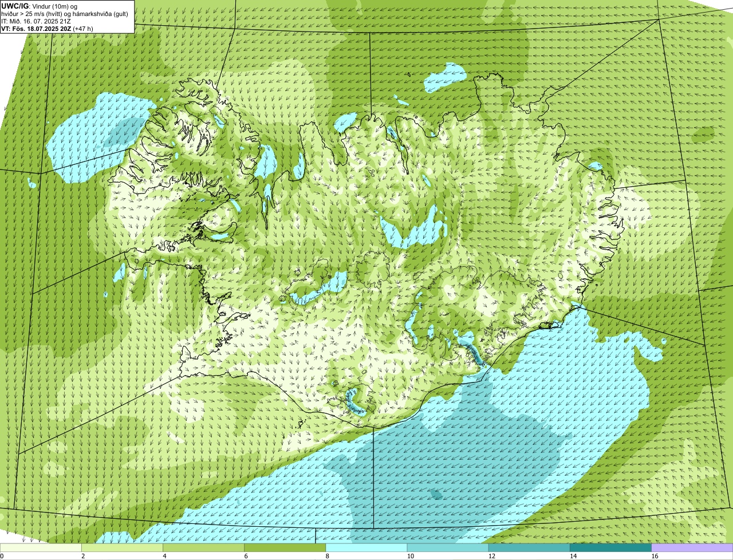Click the "VT: Fös. 18.07.2025 20Z (+47 h)" line
Image resolution: width=733 pixels, height=560 pixels.
[x=46, y=28]
